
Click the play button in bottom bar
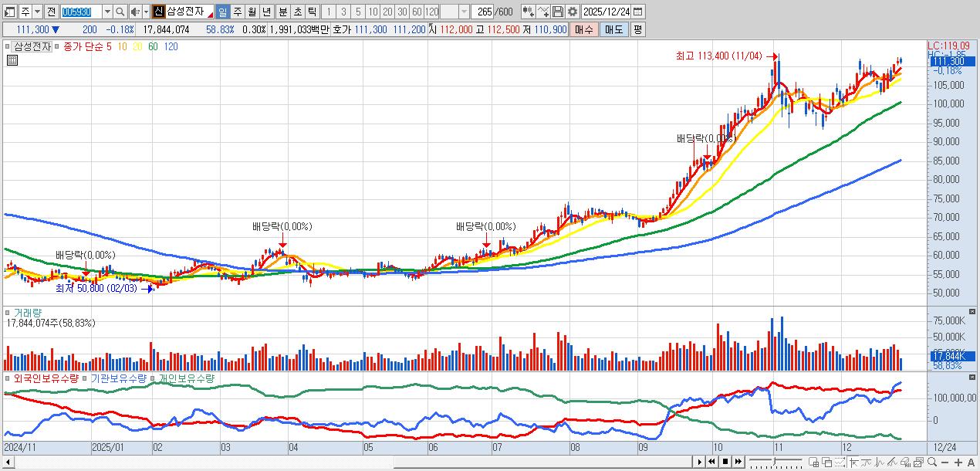point(700,462)
